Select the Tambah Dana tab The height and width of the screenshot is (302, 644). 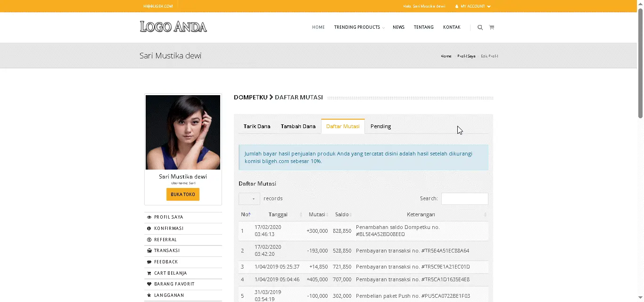coord(298,126)
